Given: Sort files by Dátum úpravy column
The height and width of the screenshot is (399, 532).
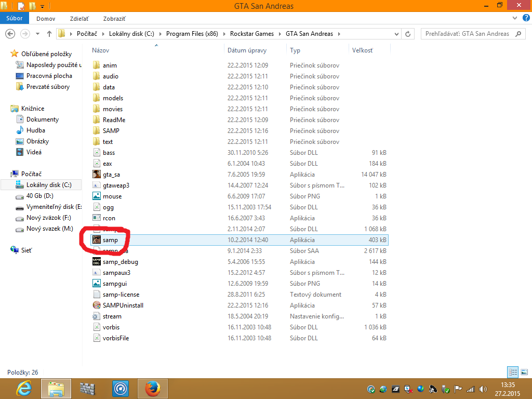Looking at the screenshot, I should coord(247,50).
